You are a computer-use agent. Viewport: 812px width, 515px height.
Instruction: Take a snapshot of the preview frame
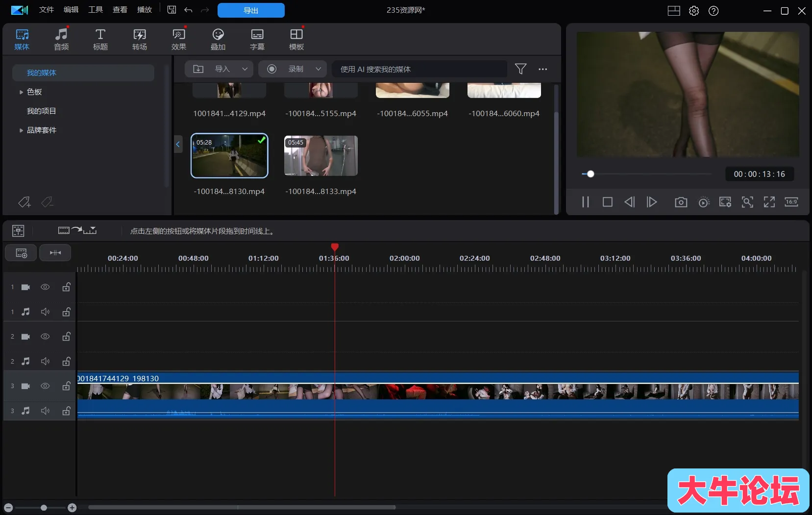pos(681,202)
